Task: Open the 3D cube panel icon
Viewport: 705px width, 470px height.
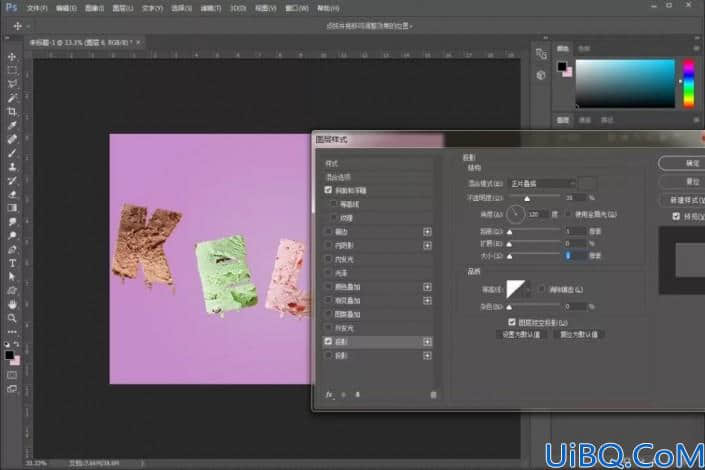Action: pos(541,75)
